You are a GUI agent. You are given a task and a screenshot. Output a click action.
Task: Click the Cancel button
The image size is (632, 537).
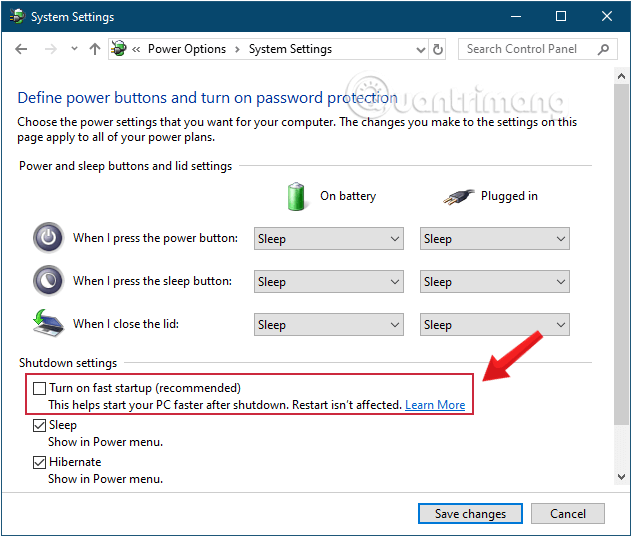point(568,514)
